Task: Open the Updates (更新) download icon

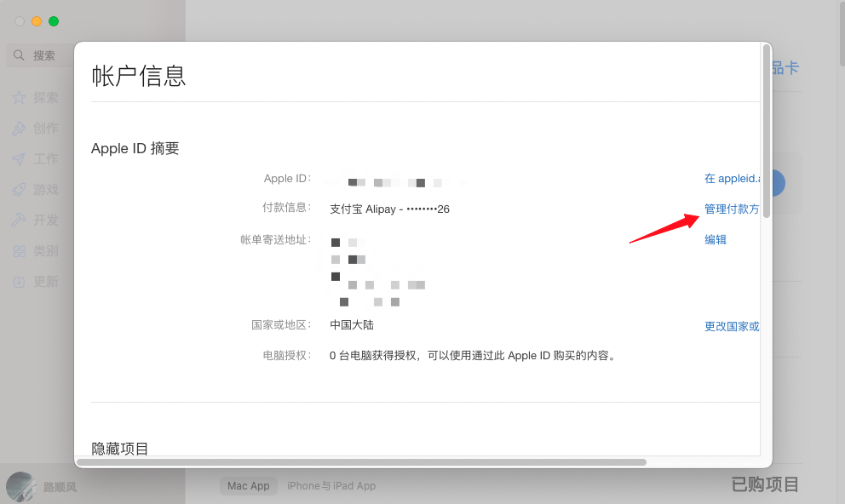Action: click(x=19, y=282)
